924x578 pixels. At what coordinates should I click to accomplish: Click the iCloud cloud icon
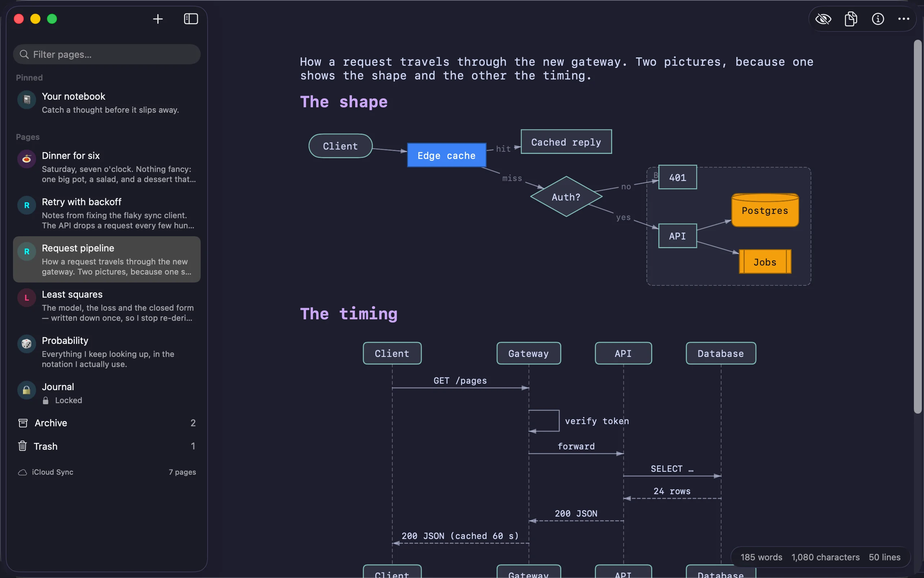[22, 473]
